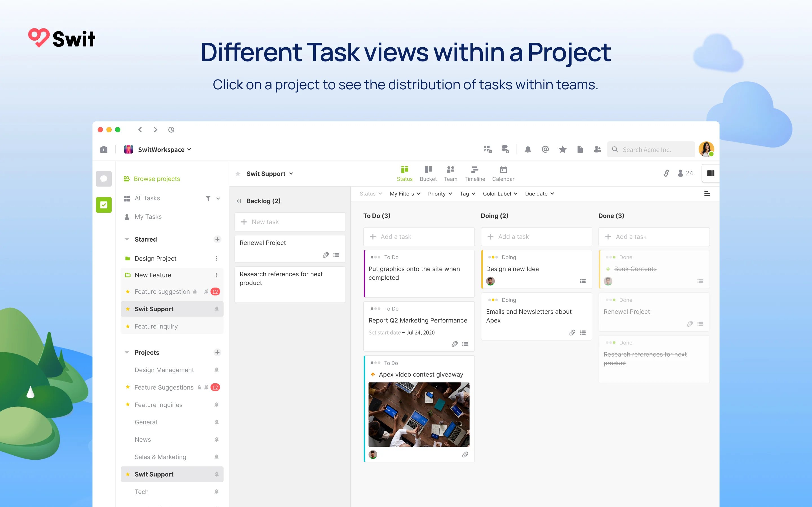Click the @ mentions icon
Image resolution: width=812 pixels, height=507 pixels.
coord(545,149)
